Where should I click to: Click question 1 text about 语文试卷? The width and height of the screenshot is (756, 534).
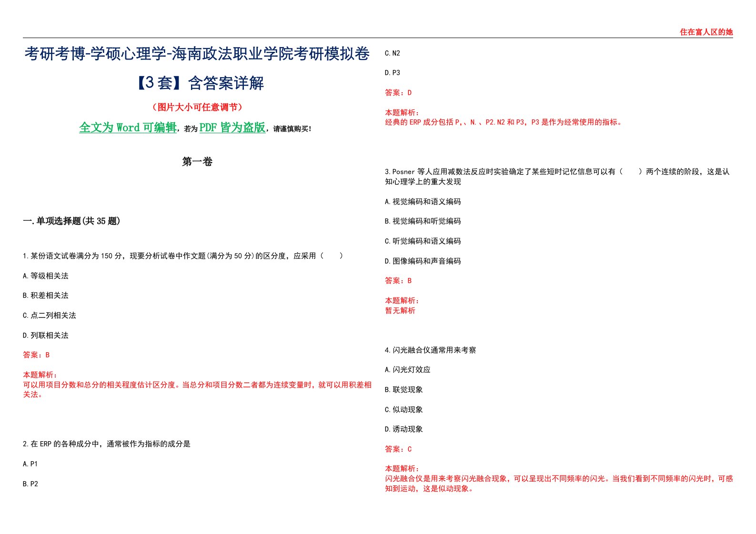coord(183,256)
